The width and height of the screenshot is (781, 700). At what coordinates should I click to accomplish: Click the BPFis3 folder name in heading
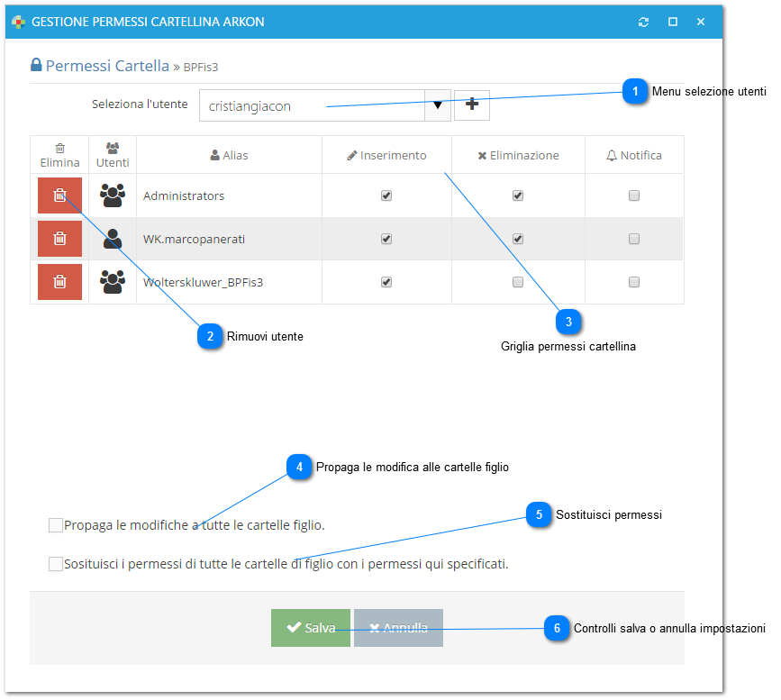click(201, 68)
